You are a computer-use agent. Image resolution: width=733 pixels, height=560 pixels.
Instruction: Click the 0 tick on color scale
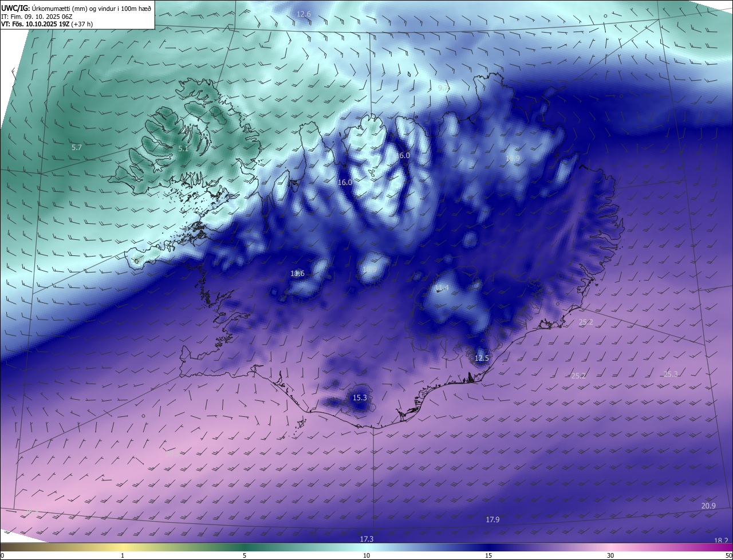click(2, 555)
